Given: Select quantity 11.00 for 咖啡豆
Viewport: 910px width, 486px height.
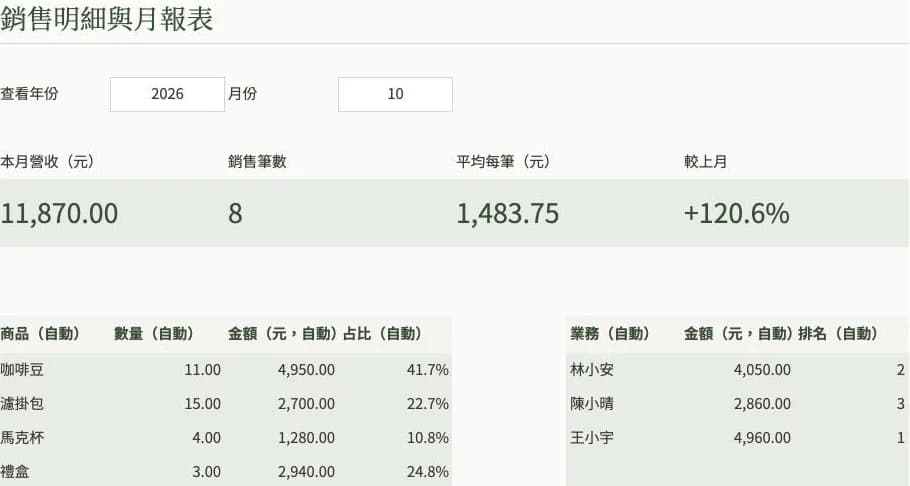Looking at the screenshot, I should 203,370.
